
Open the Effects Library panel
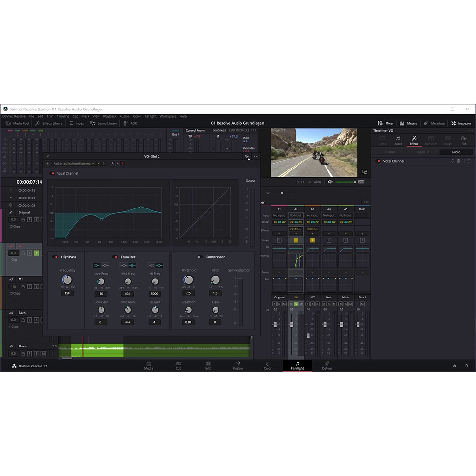point(49,123)
